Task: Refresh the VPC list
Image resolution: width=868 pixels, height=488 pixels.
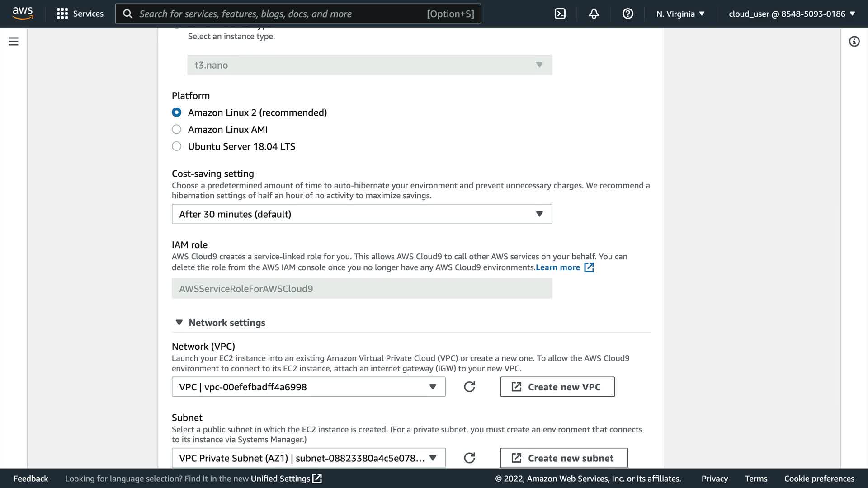Action: pyautogui.click(x=469, y=387)
